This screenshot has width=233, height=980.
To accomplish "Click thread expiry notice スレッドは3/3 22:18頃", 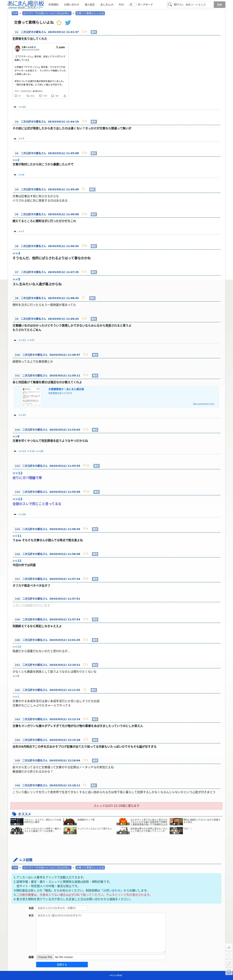I will pos(116,805).
